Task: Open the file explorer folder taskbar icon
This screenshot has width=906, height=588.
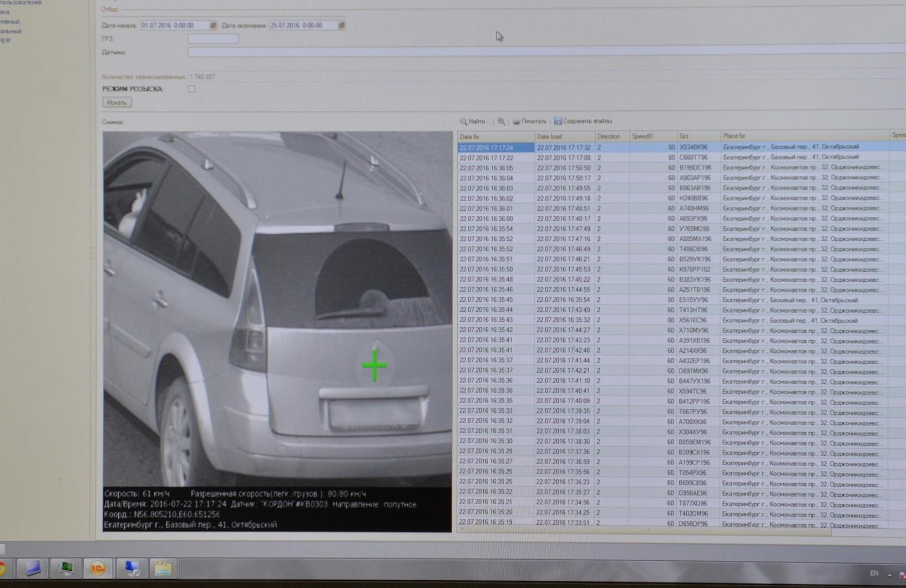Action: tap(163, 569)
